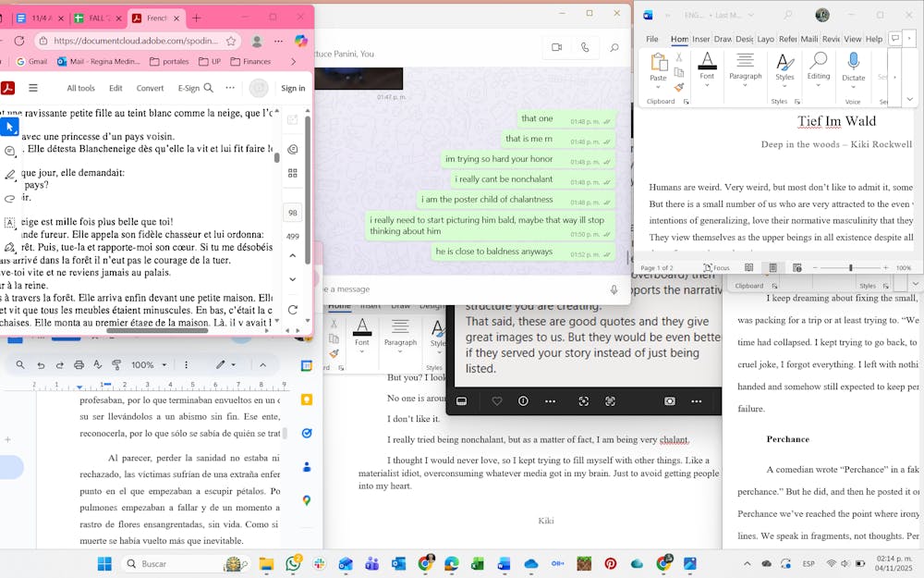This screenshot has width=924, height=578.
Task: Toggle Web Layout view in Word
Action: (x=797, y=267)
